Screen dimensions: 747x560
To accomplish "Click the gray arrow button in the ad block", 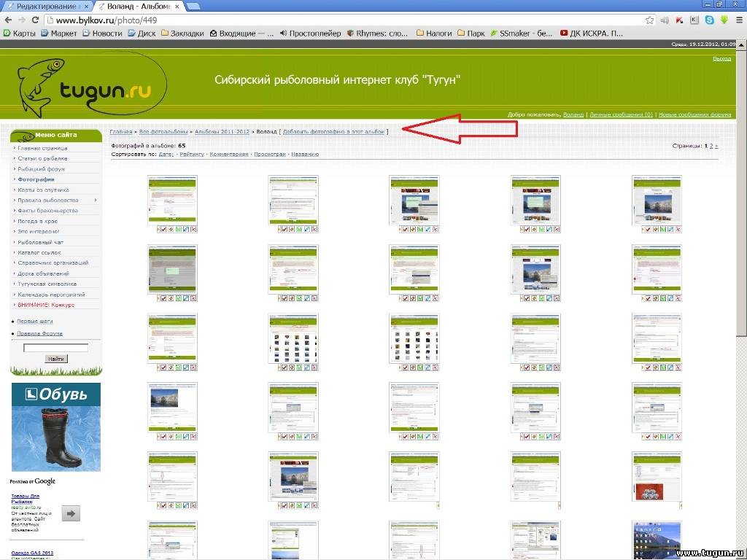I will pyautogui.click(x=71, y=513).
